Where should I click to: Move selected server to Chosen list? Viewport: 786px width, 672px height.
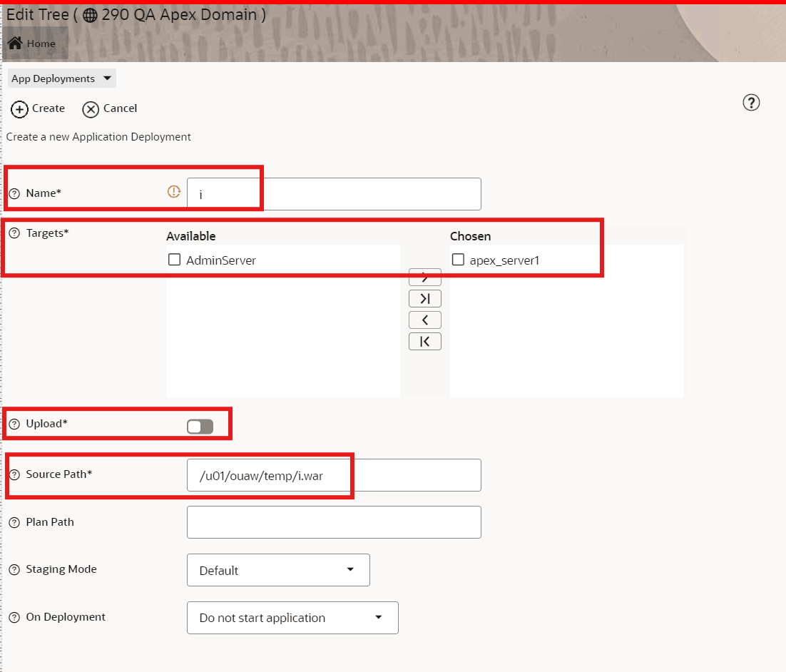coord(424,277)
